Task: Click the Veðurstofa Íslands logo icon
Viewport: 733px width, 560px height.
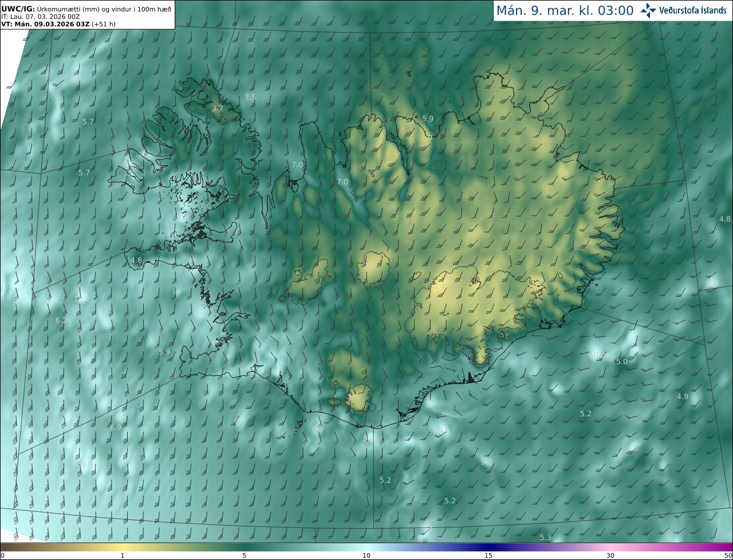Action: click(649, 10)
